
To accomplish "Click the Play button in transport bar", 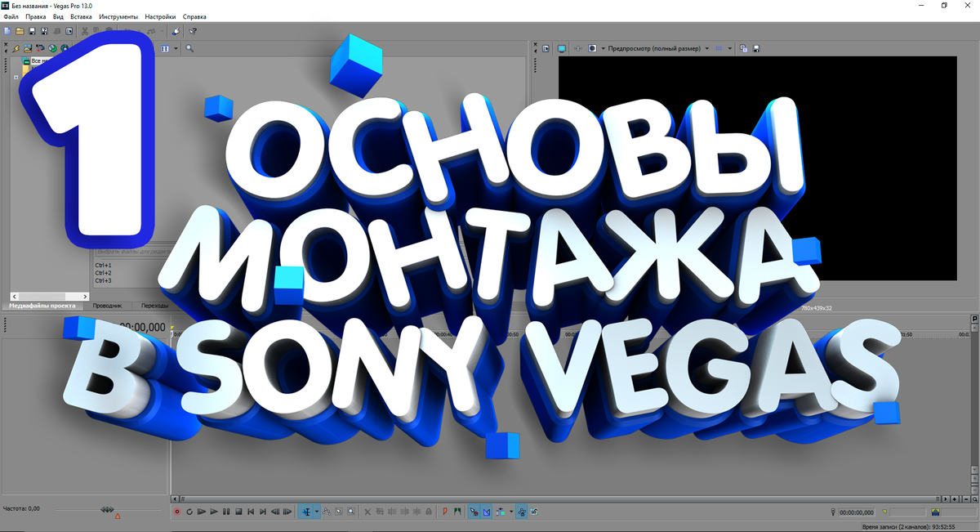I will pyautogui.click(x=214, y=512).
